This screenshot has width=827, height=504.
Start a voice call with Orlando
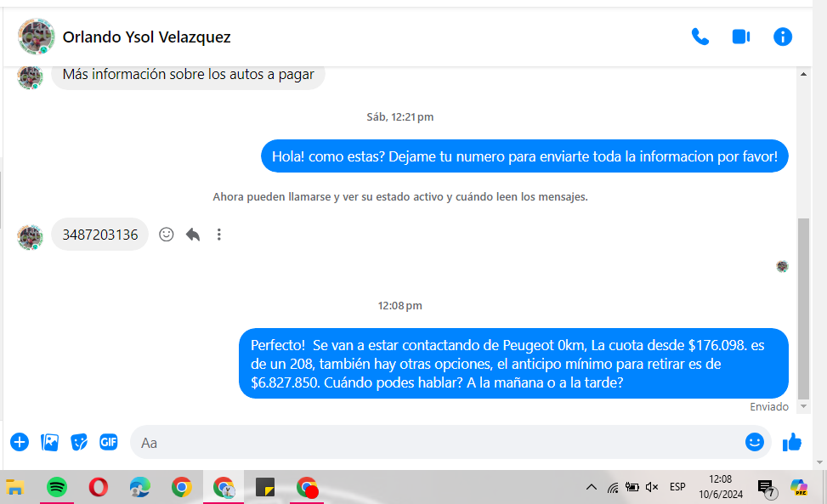pos(700,37)
